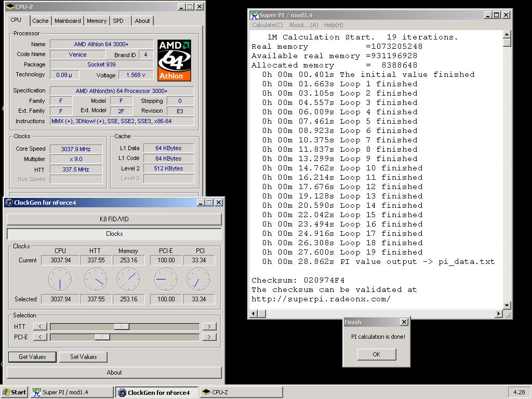Click the CPU clock dial in ClockGen

pyautogui.click(x=60, y=279)
